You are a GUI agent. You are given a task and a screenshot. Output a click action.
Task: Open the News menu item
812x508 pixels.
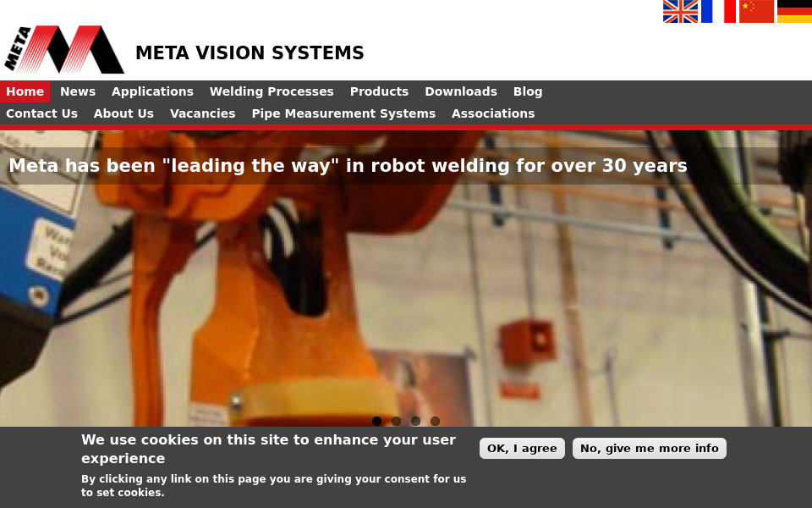[x=78, y=91]
